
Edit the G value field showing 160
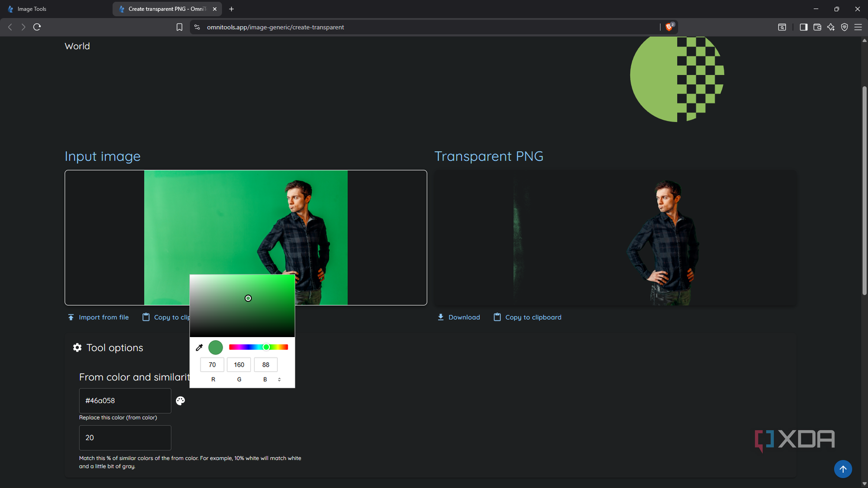pyautogui.click(x=239, y=364)
